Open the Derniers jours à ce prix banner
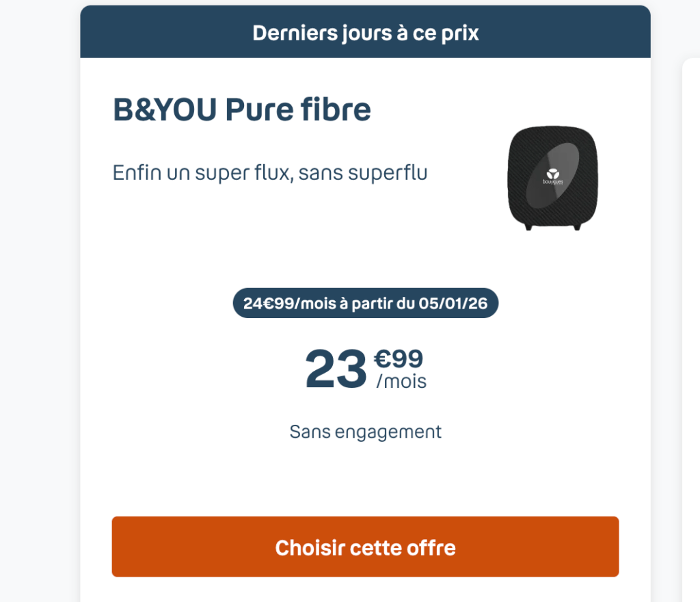 click(x=365, y=31)
